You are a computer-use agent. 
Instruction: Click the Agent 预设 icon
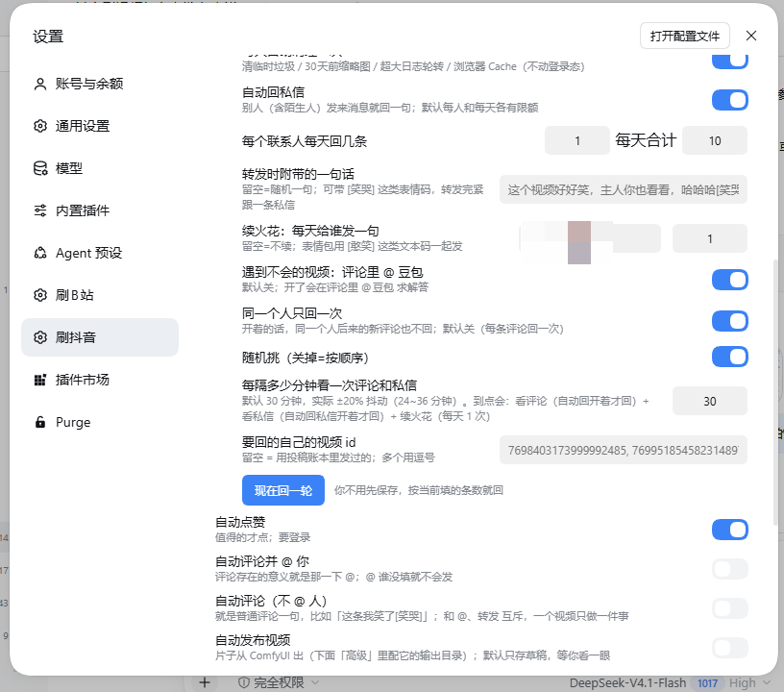tap(40, 253)
